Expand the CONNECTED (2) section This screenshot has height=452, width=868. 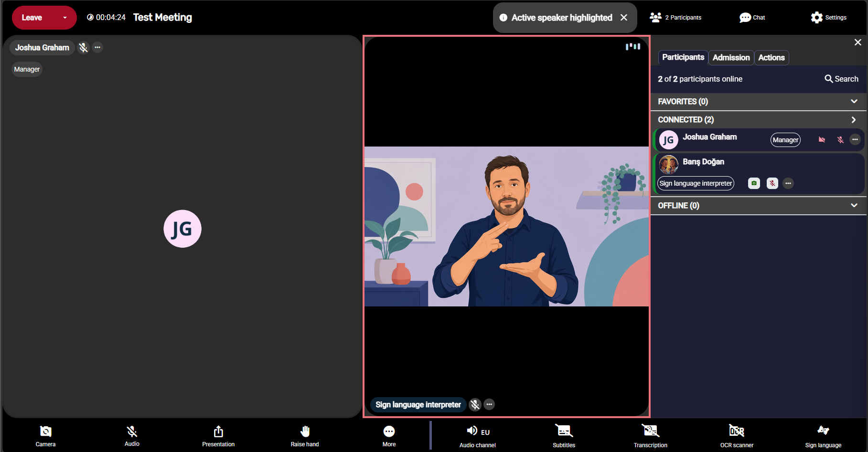pyautogui.click(x=759, y=120)
